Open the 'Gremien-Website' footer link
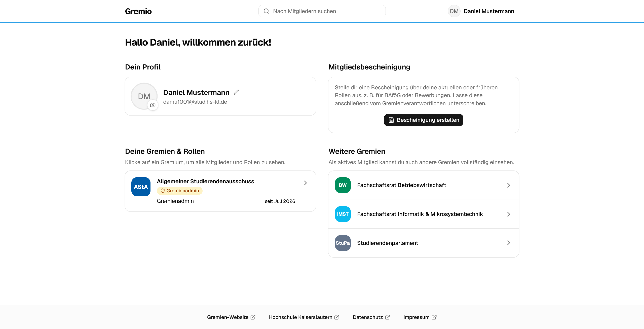Image resolution: width=644 pixels, height=329 pixels. pos(231,317)
